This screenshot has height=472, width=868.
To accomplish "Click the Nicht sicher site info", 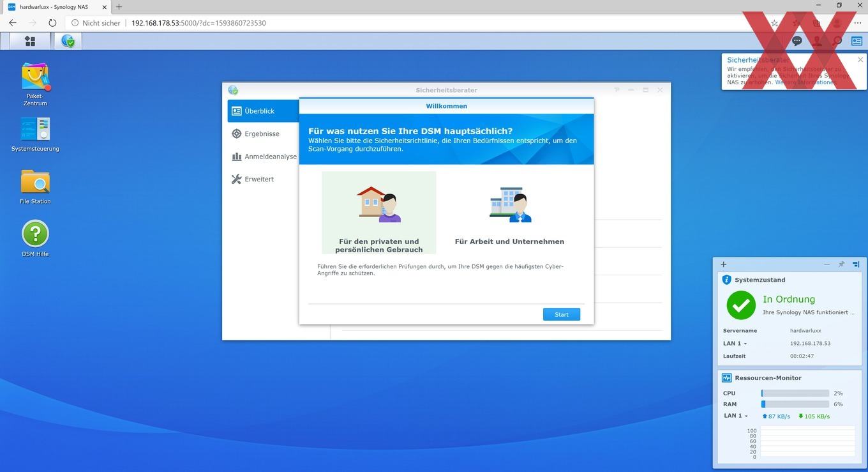I will click(x=96, y=22).
